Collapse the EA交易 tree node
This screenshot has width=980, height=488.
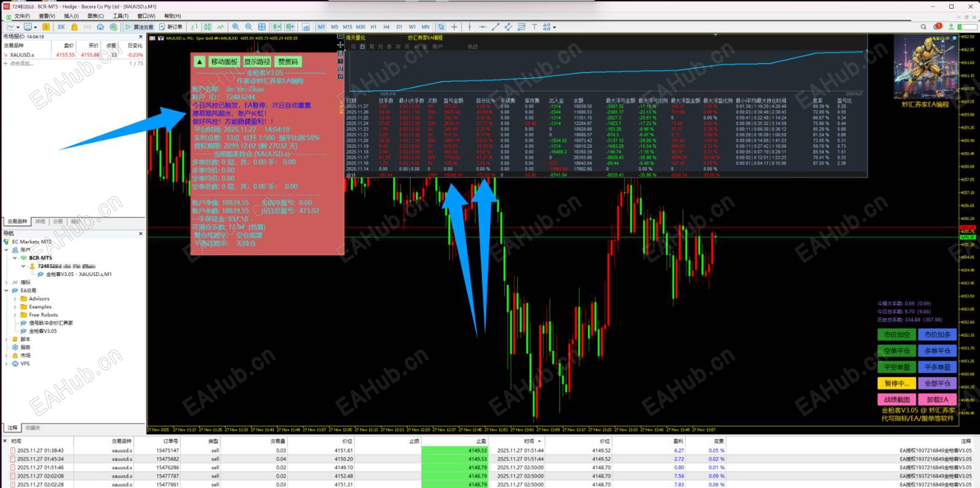pos(7,291)
